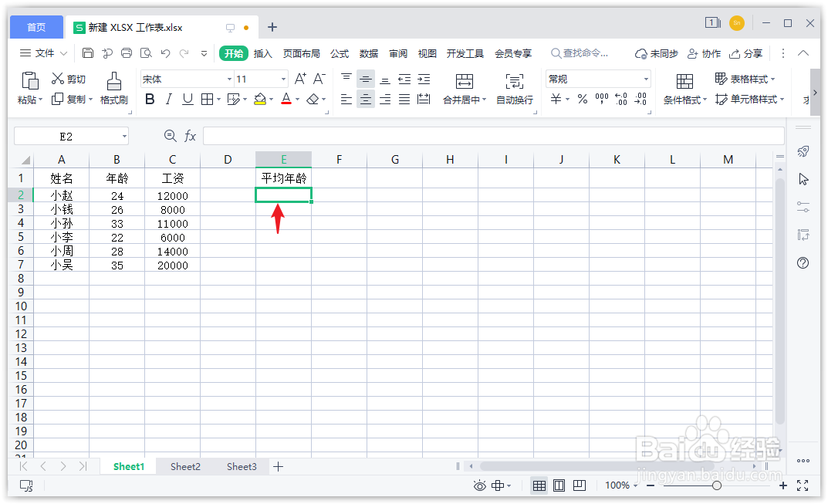Apply the yellow fill color bucket
This screenshot has height=504, width=828.
pos(260,99)
